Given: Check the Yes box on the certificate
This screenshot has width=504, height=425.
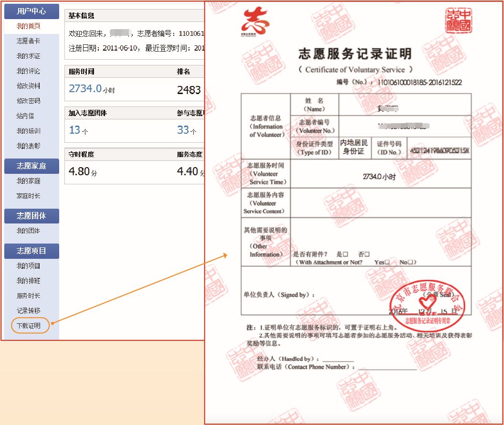Looking at the screenshot, I should tap(387, 262).
